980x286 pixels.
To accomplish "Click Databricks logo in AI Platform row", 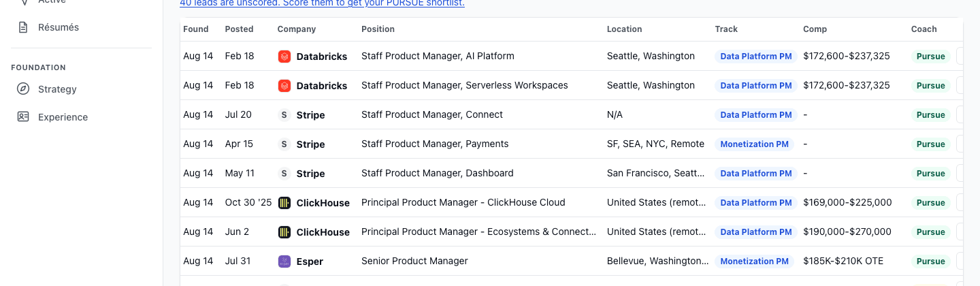I will tap(284, 57).
